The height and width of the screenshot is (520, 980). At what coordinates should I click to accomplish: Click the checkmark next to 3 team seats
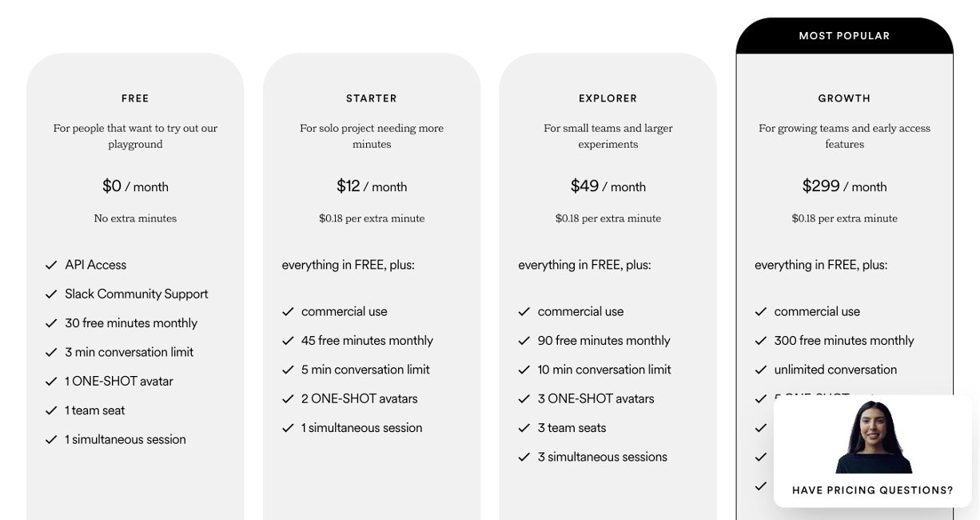pos(524,428)
